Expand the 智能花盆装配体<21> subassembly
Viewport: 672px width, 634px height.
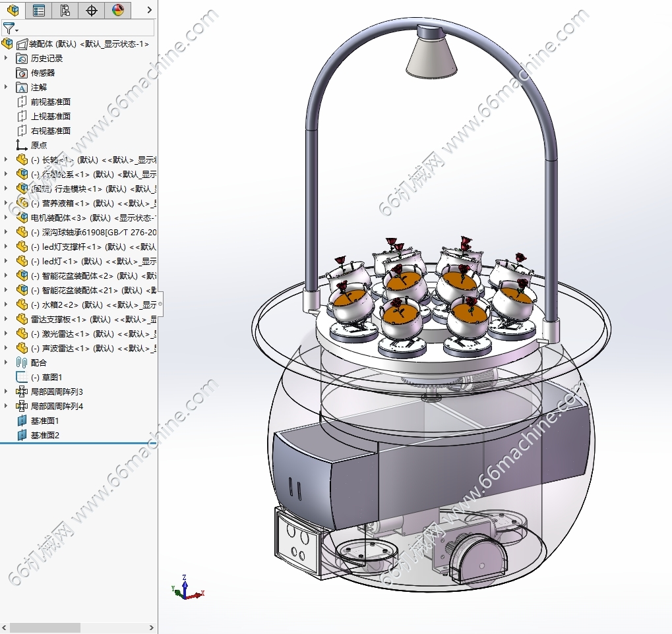click(x=5, y=289)
